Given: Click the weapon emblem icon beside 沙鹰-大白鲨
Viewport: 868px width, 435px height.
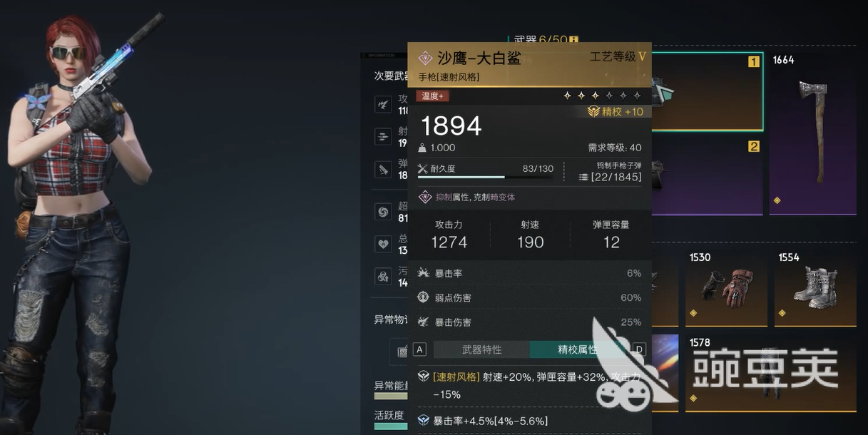Looking at the screenshot, I should 425,58.
